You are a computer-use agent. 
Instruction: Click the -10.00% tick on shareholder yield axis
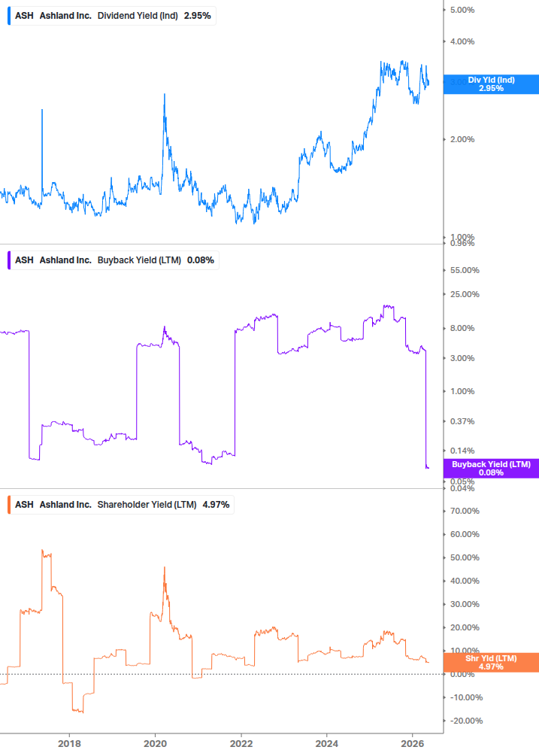466,698
